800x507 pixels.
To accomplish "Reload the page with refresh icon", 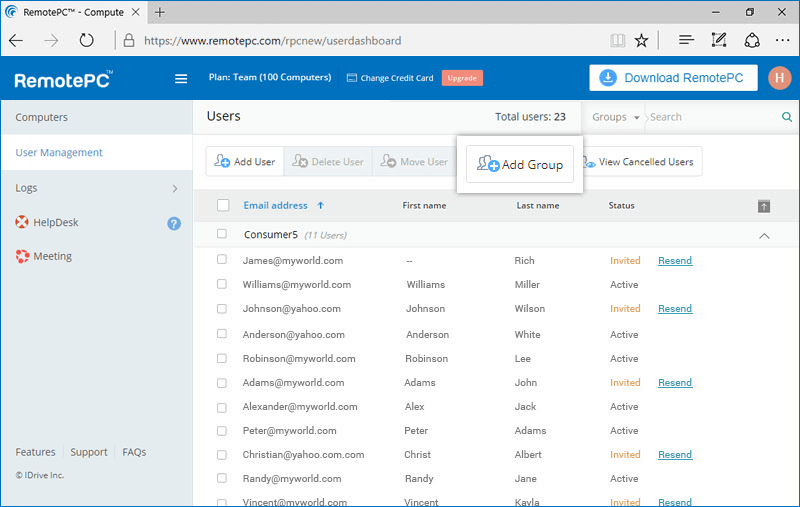I will [x=86, y=40].
